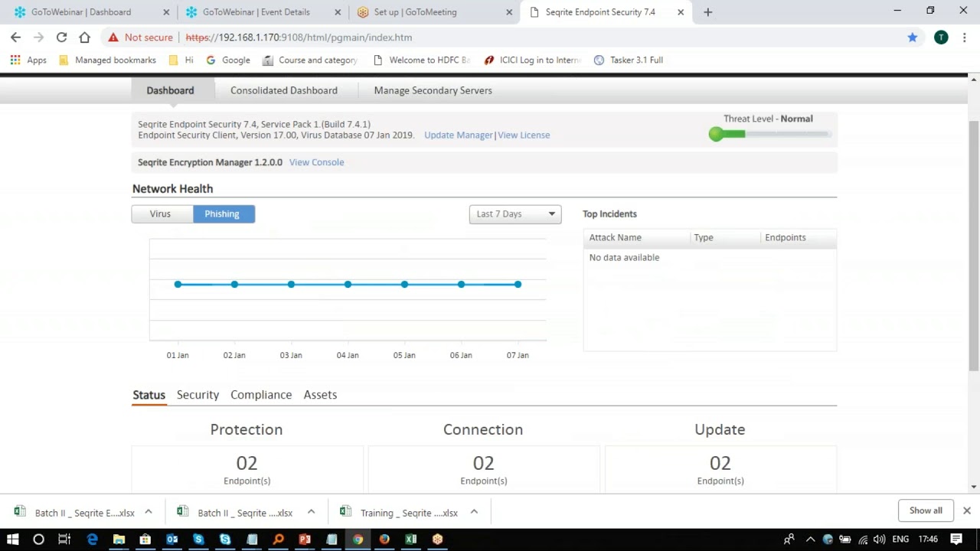The height and width of the screenshot is (551, 980).
Task: Open Chrome's three-dot menu
Action: (x=964, y=37)
